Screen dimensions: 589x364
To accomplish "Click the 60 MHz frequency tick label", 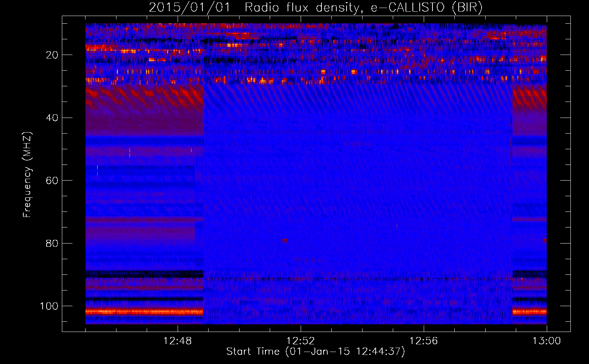I will click(x=52, y=181).
